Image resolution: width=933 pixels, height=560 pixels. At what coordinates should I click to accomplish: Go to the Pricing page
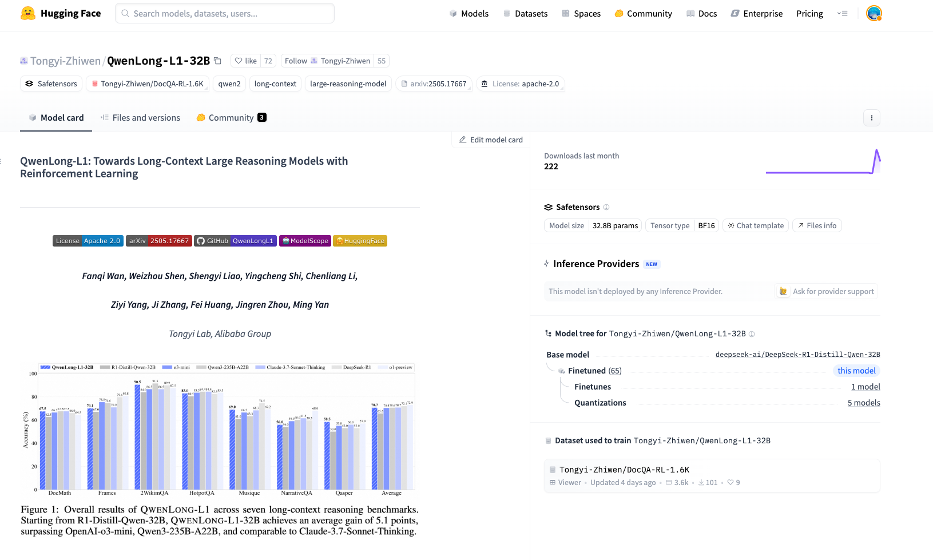click(809, 13)
